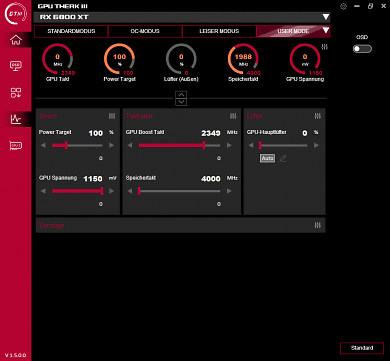390x361 pixels.
Task: Click version label V 1.5.0.0
Action: pyautogui.click(x=16, y=355)
